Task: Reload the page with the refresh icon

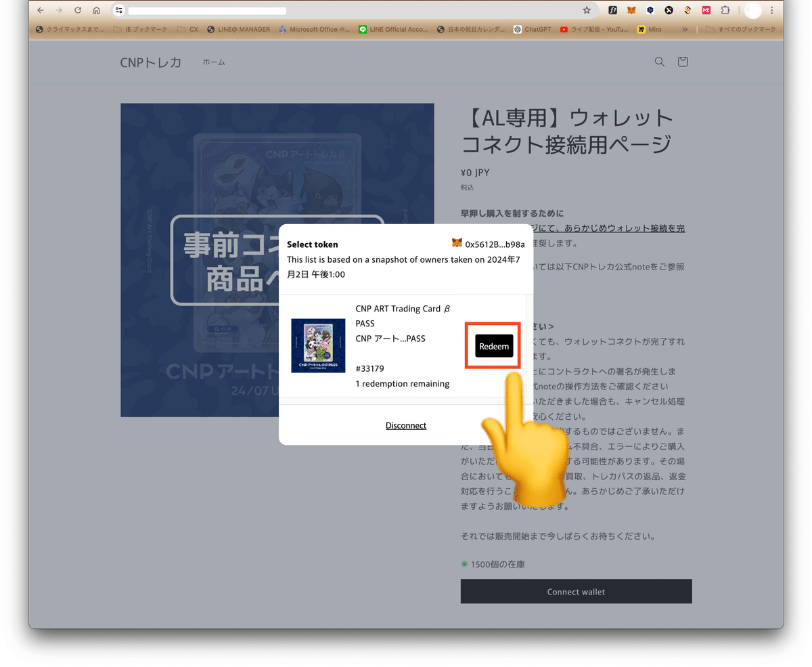Action: [77, 10]
